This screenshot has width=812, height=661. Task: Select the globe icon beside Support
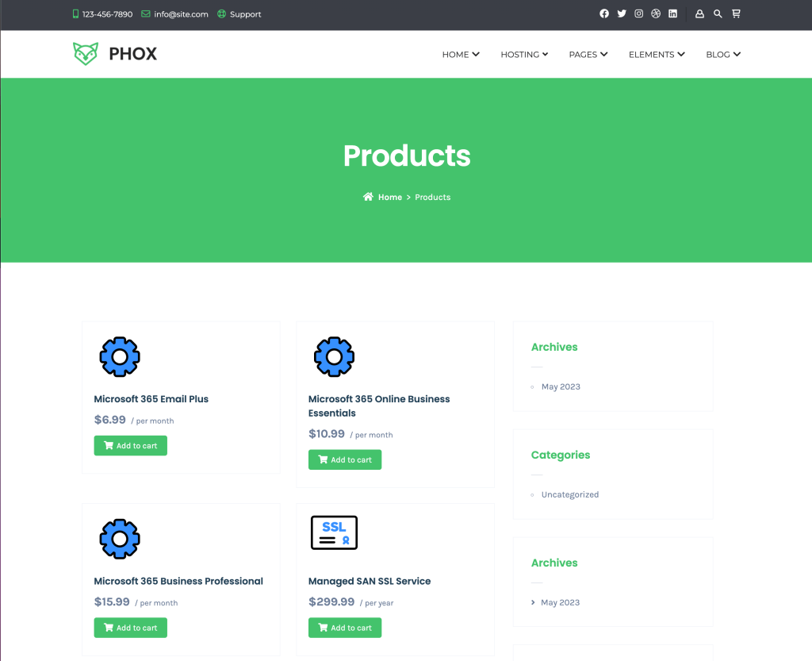point(223,13)
